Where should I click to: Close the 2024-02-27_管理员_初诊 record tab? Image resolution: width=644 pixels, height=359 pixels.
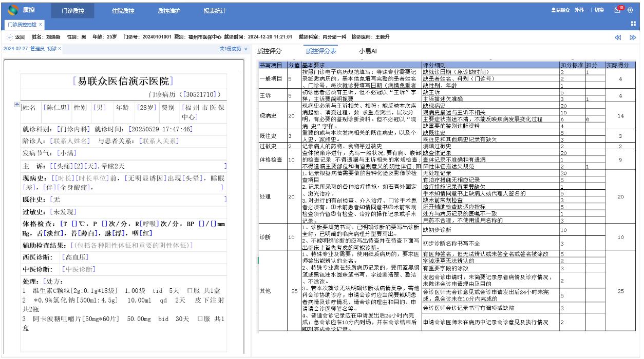(59, 49)
